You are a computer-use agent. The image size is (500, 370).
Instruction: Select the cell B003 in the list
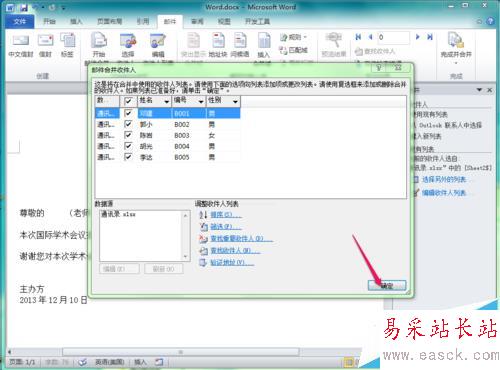[182, 135]
